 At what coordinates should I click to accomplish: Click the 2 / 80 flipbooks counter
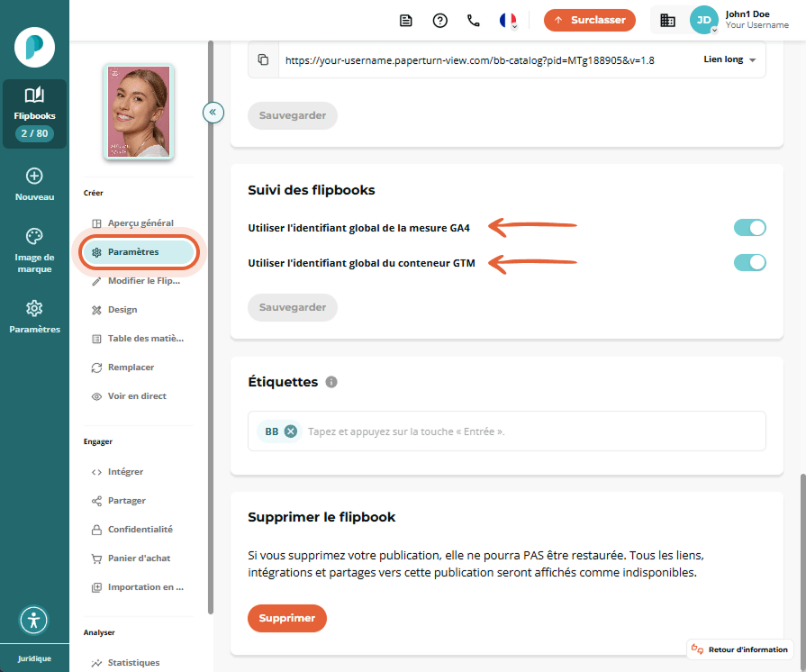[x=34, y=133]
